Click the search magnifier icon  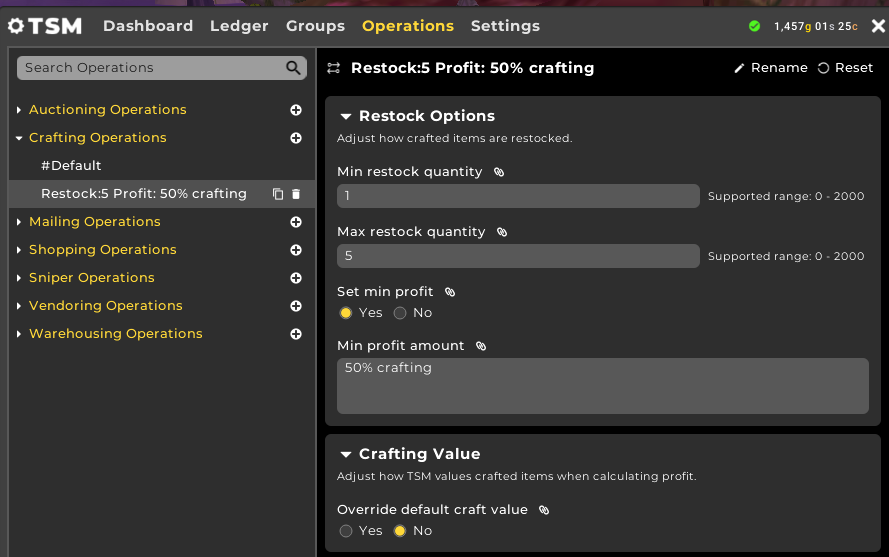293,67
